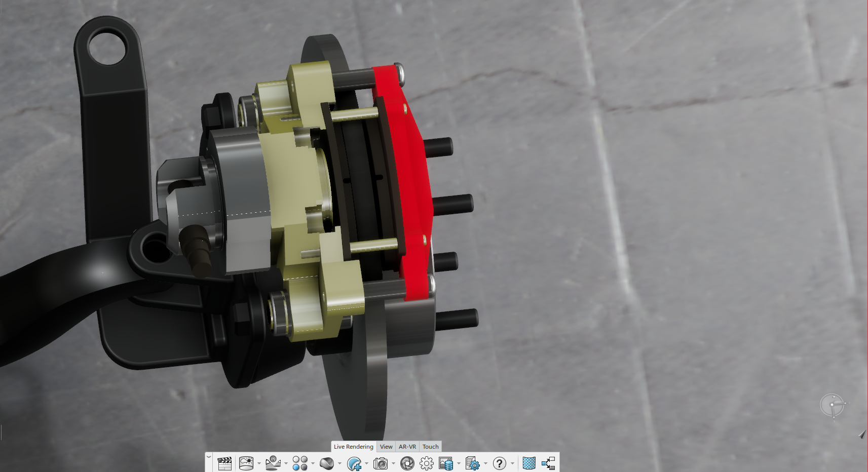868x472 pixels.
Task: Open the four-spheres dropdown arrow
Action: coord(313,463)
